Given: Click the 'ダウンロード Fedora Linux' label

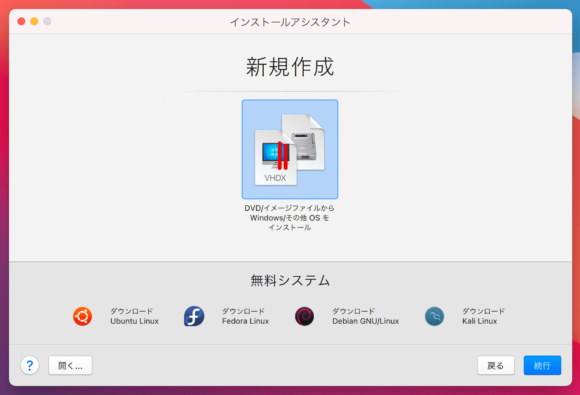Looking at the screenshot, I should [x=245, y=316].
